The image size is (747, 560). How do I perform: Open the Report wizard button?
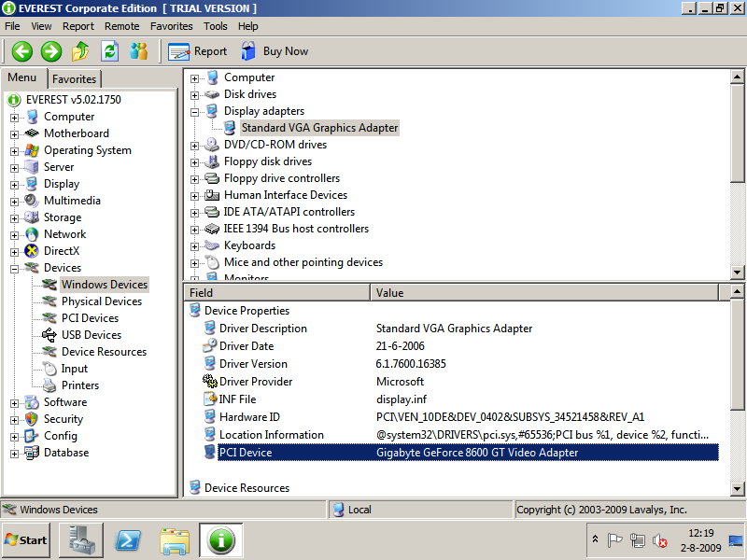(x=197, y=51)
